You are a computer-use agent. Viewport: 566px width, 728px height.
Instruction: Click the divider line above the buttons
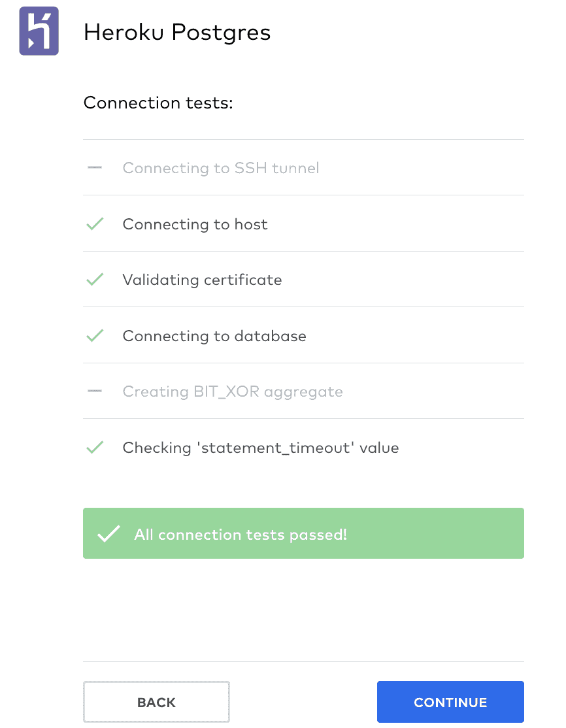[303, 663]
